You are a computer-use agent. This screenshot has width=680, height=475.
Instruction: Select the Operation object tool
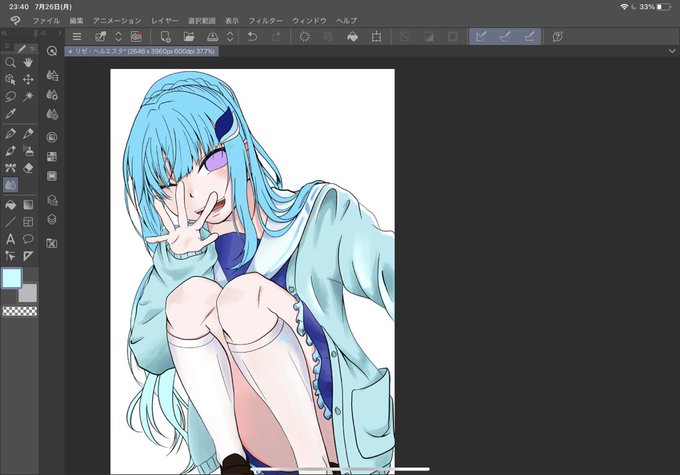pyautogui.click(x=10, y=79)
